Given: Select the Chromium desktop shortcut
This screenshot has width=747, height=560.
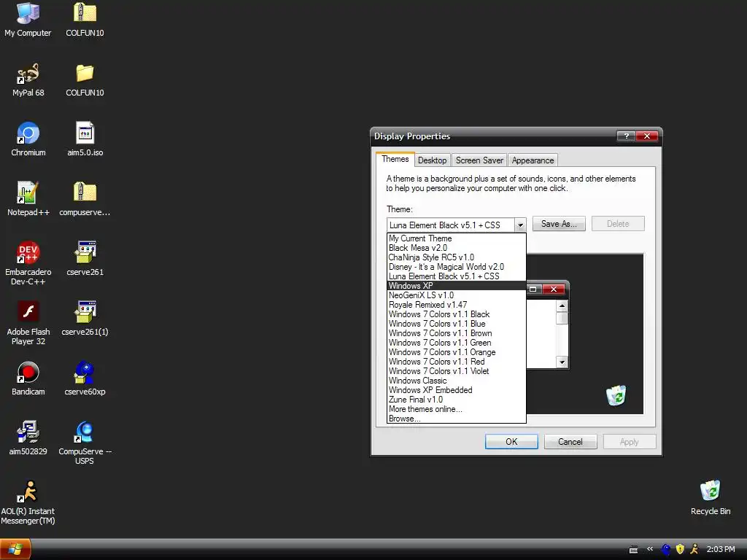Looking at the screenshot, I should tap(28, 139).
